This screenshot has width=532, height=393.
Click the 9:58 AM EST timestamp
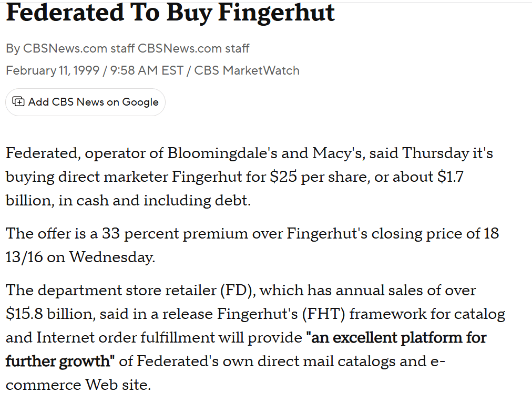pos(147,70)
